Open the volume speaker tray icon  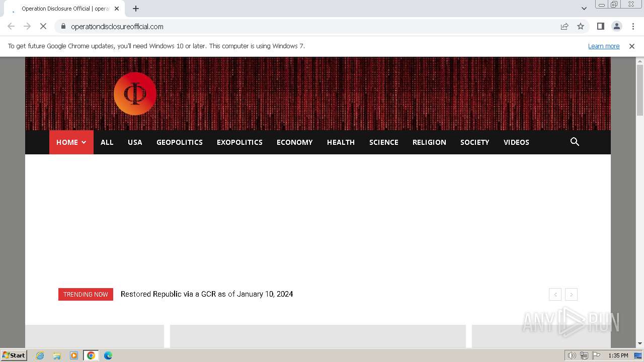tap(572, 355)
